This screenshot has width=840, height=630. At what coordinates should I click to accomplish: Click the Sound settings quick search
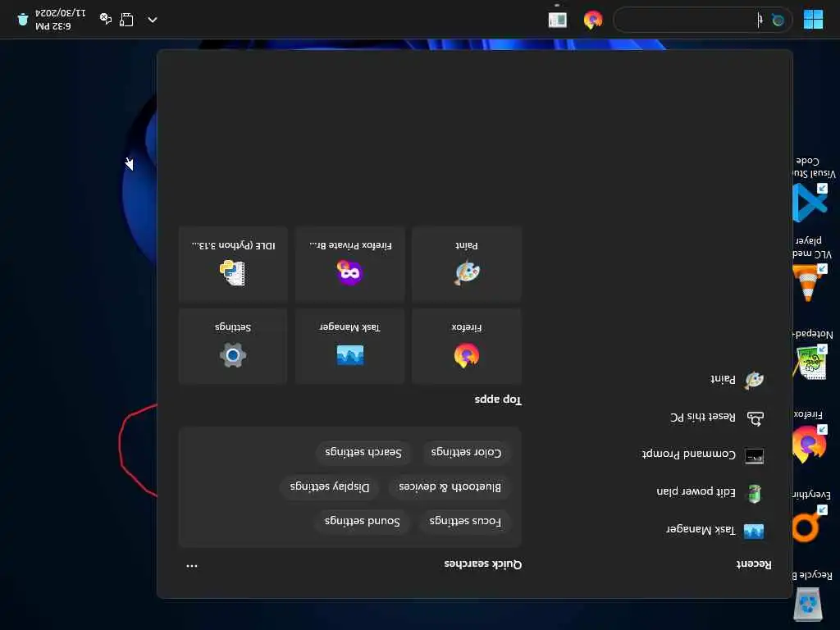[362, 521]
